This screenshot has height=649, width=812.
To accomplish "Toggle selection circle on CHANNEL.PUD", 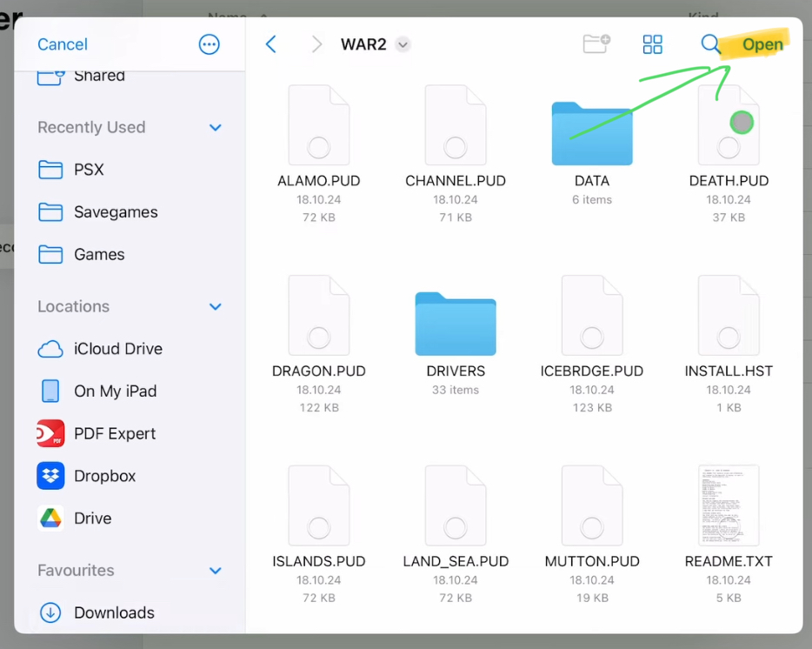I will pos(456,147).
